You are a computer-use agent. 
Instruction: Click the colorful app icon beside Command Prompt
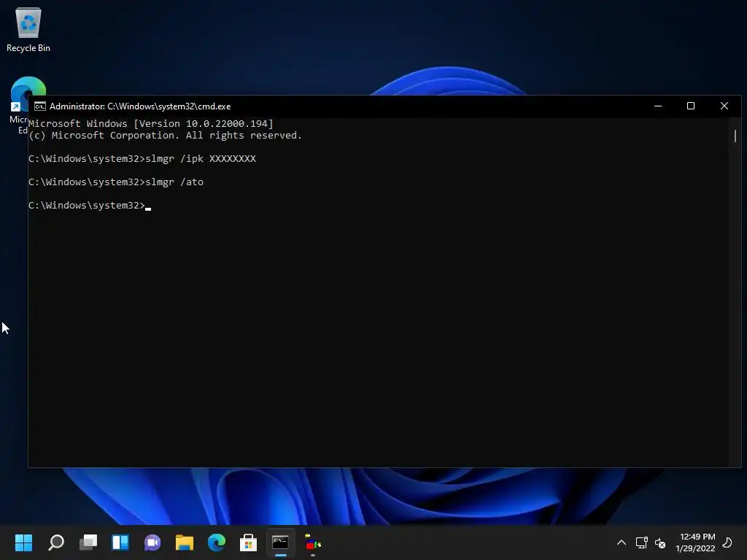click(x=312, y=542)
